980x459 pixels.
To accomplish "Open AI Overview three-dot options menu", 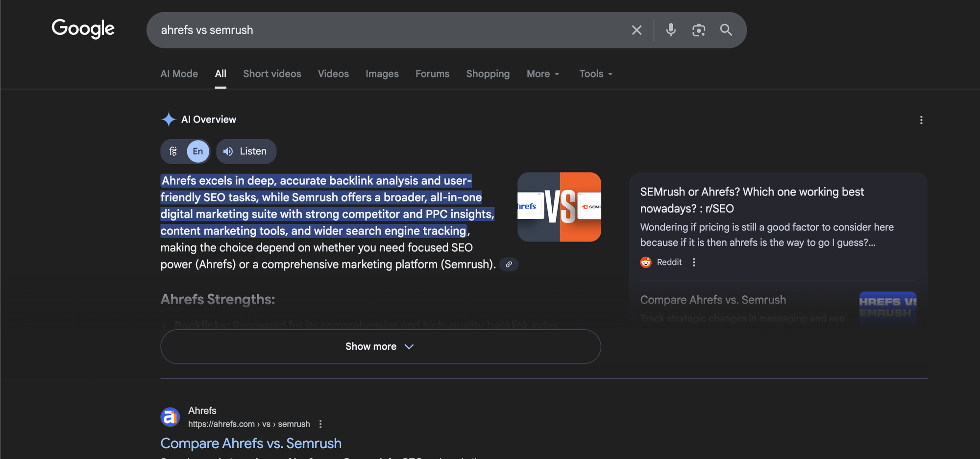I will tap(921, 120).
